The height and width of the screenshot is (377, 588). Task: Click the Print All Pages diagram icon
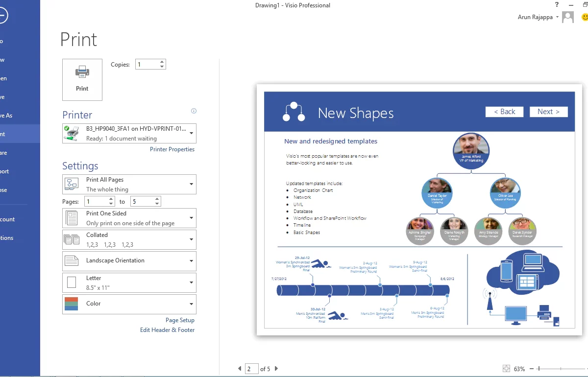point(72,184)
